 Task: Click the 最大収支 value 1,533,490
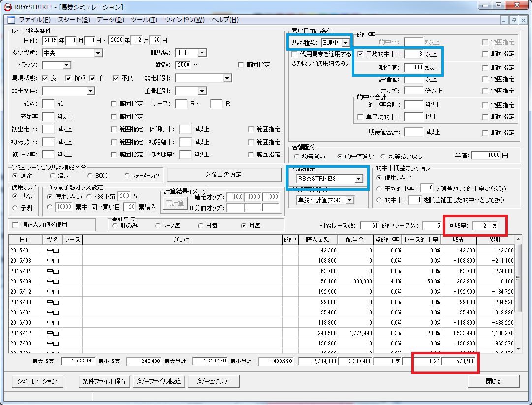click(x=78, y=361)
